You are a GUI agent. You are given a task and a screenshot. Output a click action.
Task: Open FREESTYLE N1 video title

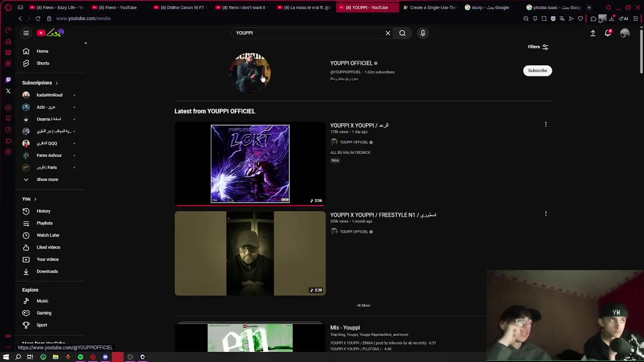click(x=383, y=215)
